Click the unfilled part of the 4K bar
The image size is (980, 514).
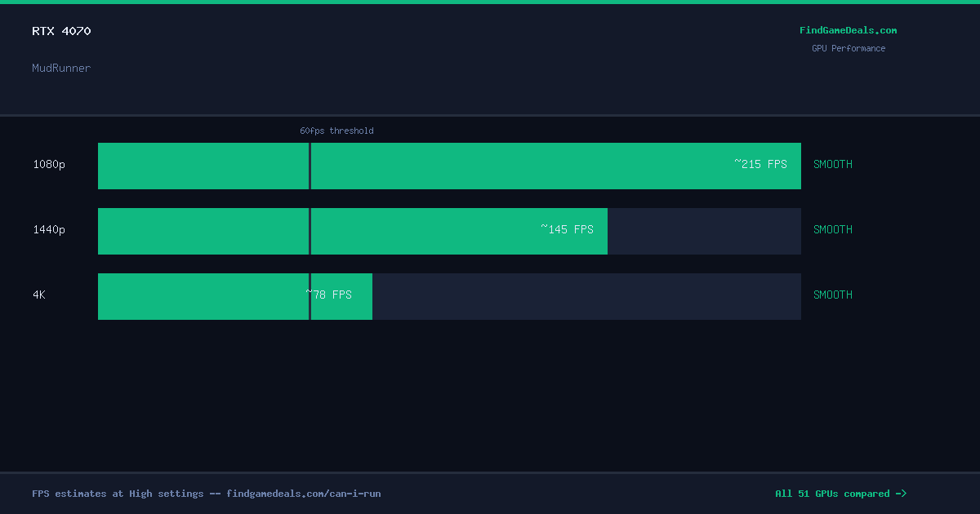pyautogui.click(x=586, y=296)
